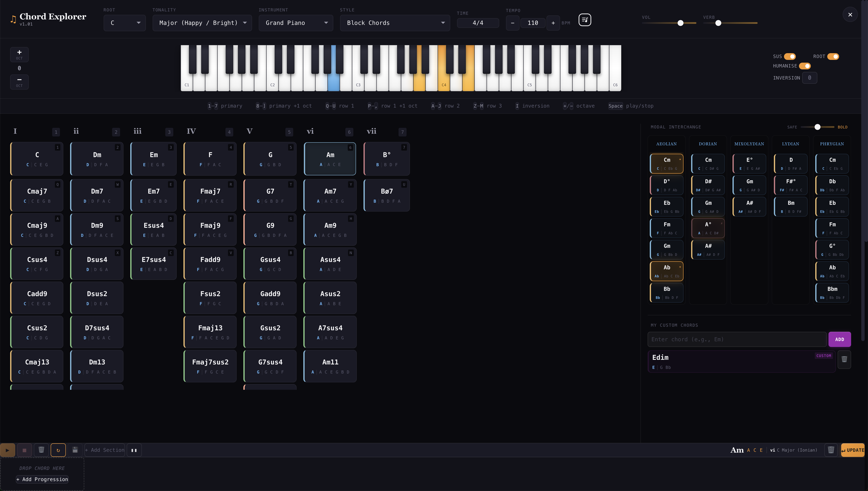This screenshot has width=868, height=491.
Task: Delete the Edim custom chord via its trash icon
Action: [844, 359]
